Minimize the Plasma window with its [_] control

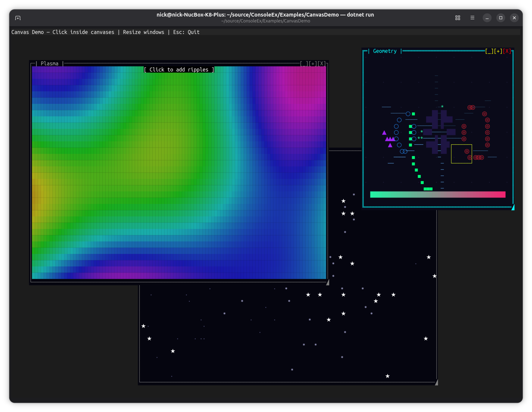tap(304, 64)
